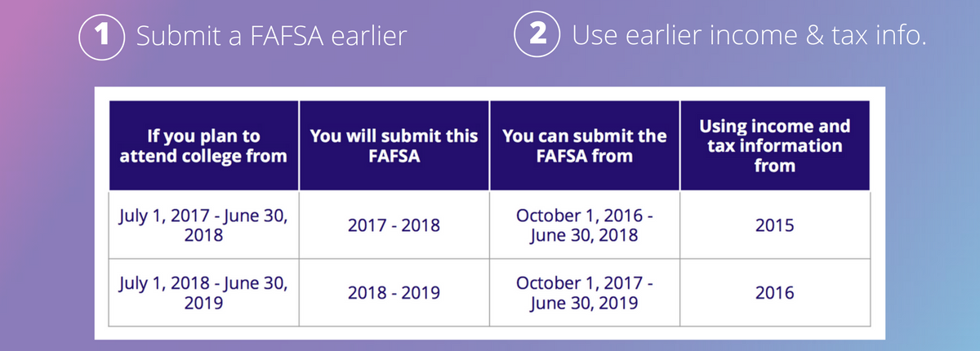Click the "October 1, 2017 - June 30, 2019" cell
The width and height of the screenshot is (980, 351).
pos(584,291)
